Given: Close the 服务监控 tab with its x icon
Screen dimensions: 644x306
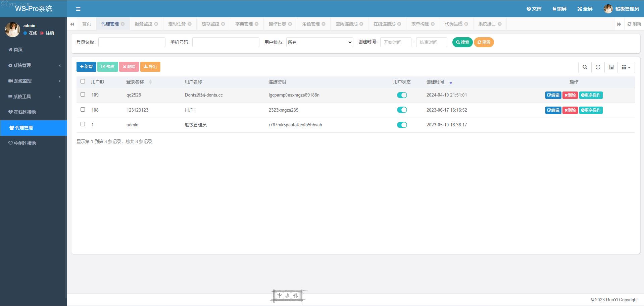Looking at the screenshot, I should pos(156,24).
